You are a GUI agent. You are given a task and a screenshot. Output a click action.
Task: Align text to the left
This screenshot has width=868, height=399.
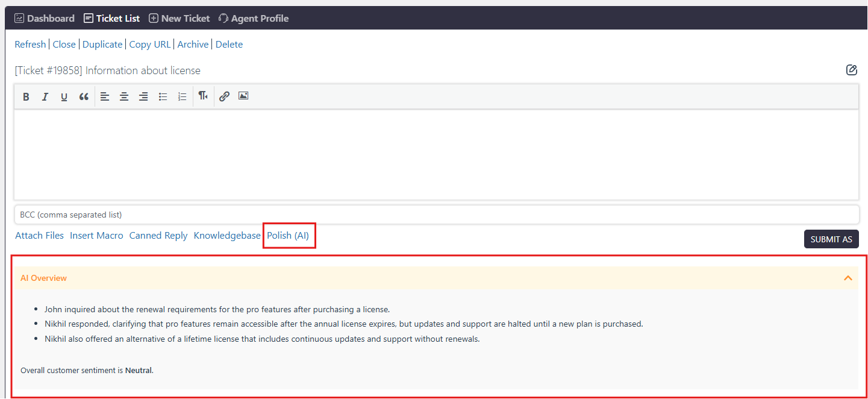(105, 96)
